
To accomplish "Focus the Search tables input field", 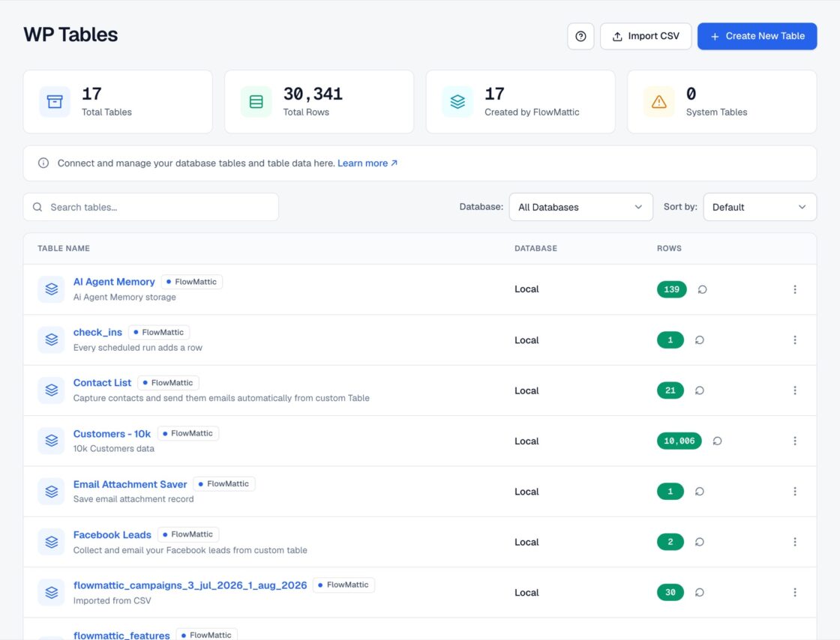I will (151, 207).
